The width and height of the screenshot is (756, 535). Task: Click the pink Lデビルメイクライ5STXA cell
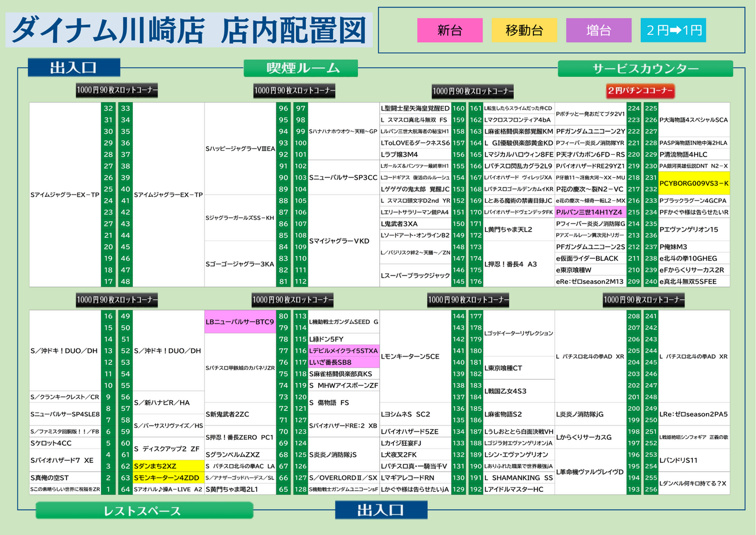coord(344,351)
